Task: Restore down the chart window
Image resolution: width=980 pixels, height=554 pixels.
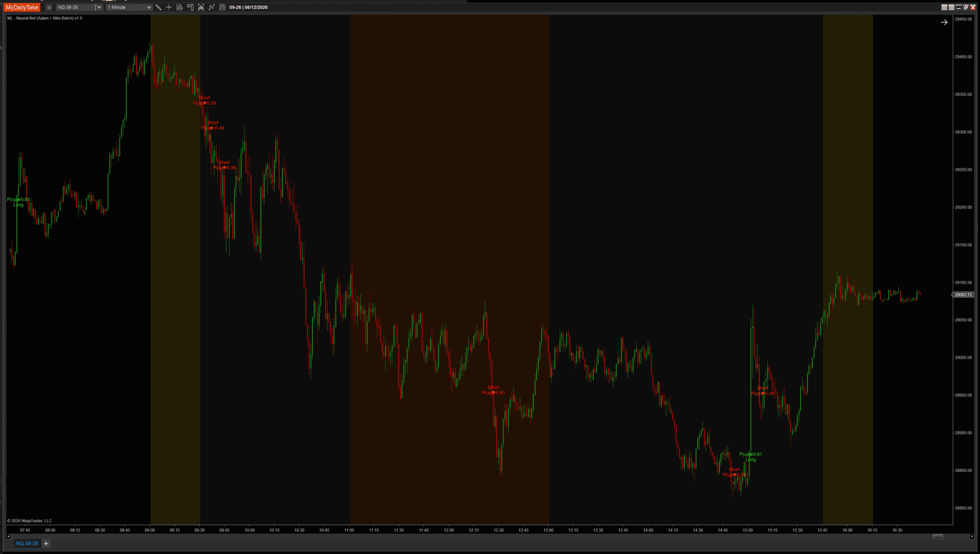Action: pos(966,7)
